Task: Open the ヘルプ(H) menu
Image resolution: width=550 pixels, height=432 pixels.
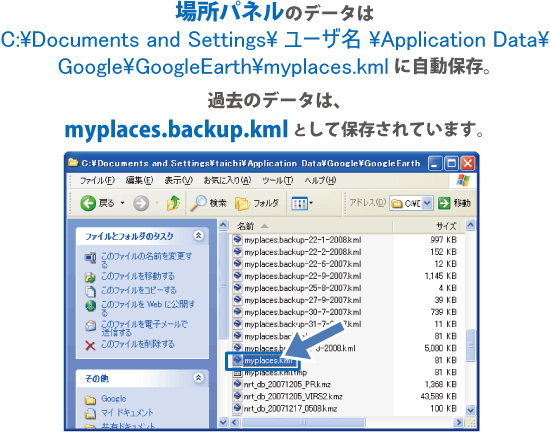Action: coord(320,180)
